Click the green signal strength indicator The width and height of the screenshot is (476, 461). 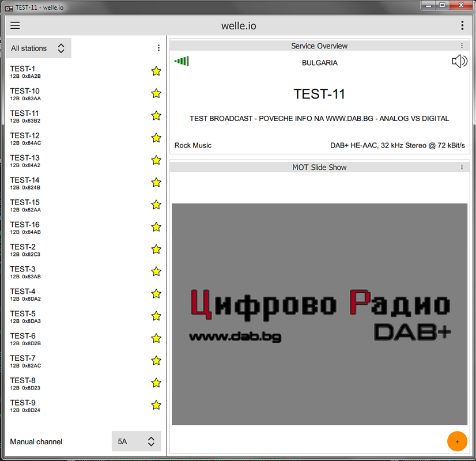(182, 61)
